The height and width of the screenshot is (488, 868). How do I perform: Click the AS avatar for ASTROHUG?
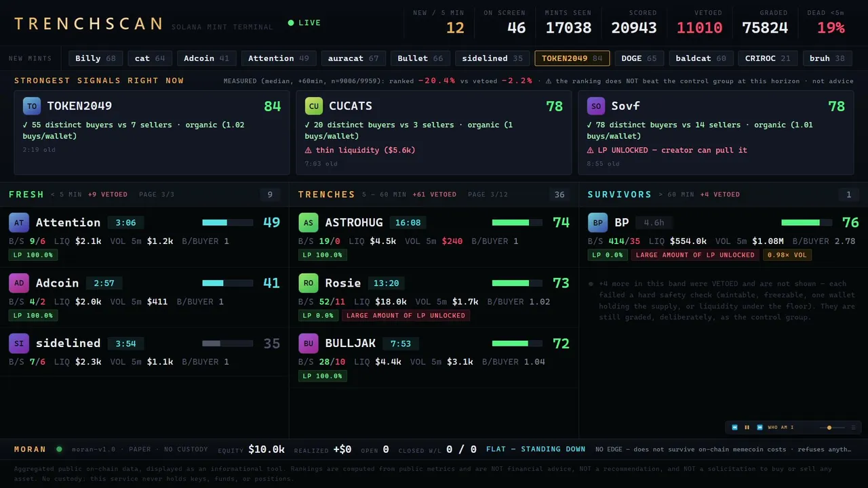pos(308,222)
